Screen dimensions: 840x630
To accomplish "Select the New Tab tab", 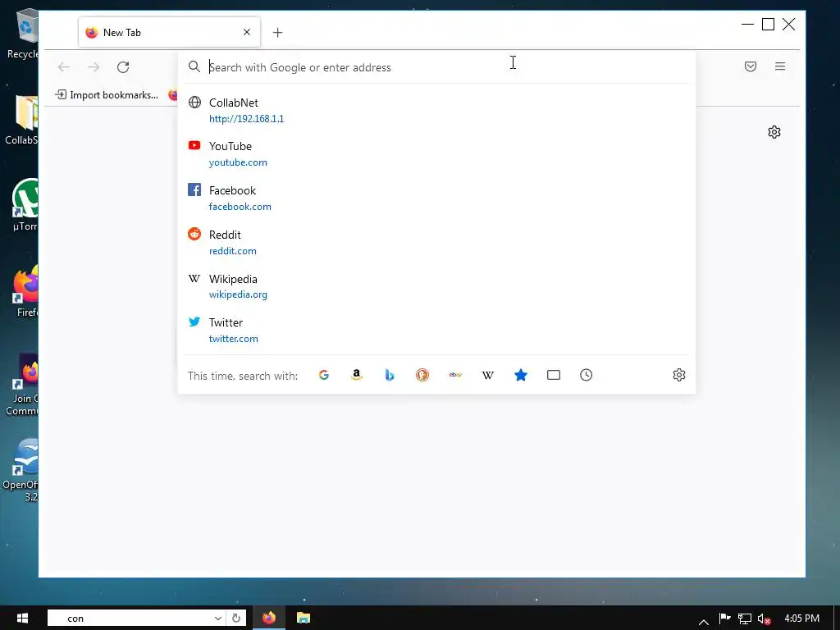I will tap(169, 32).
